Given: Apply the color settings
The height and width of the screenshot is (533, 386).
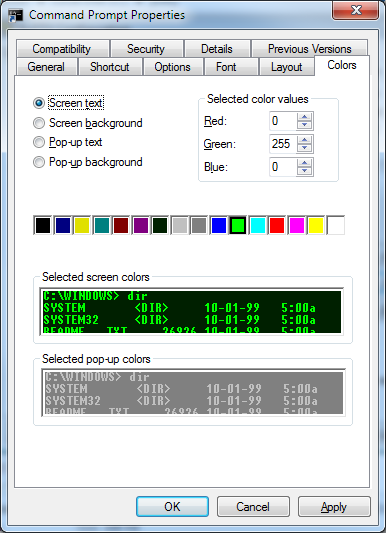Looking at the screenshot, I should 334,507.
